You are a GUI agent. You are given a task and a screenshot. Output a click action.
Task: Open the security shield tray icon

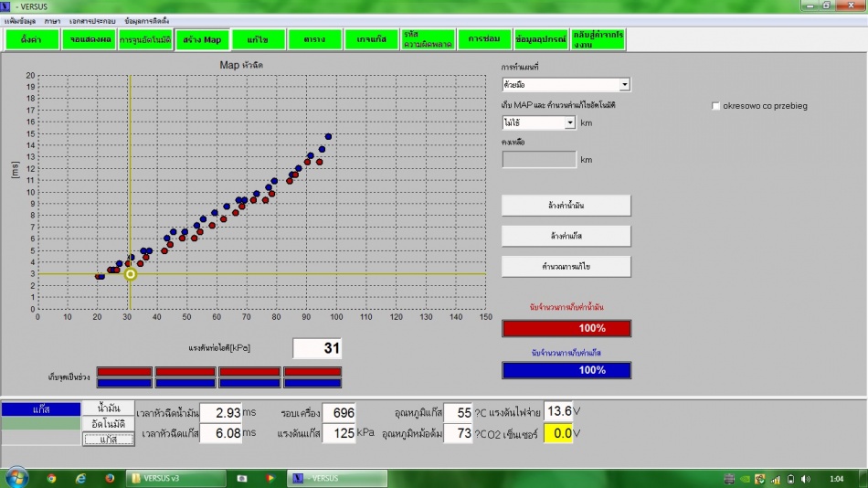pos(759,479)
